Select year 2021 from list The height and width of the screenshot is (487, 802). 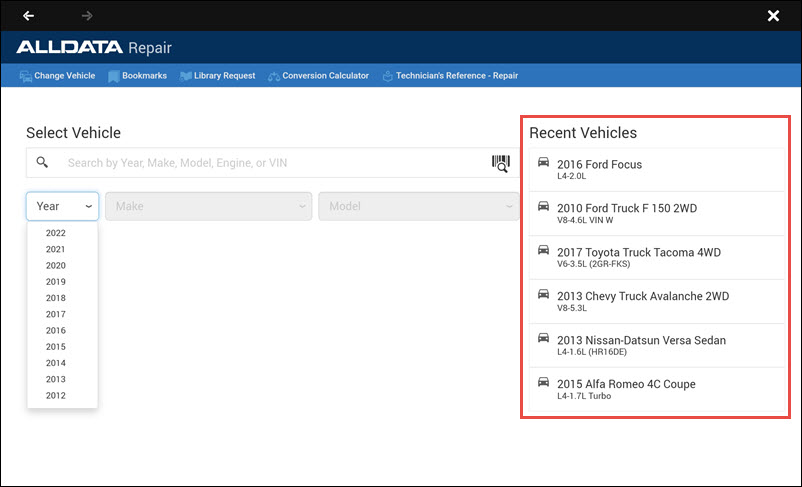click(x=56, y=250)
